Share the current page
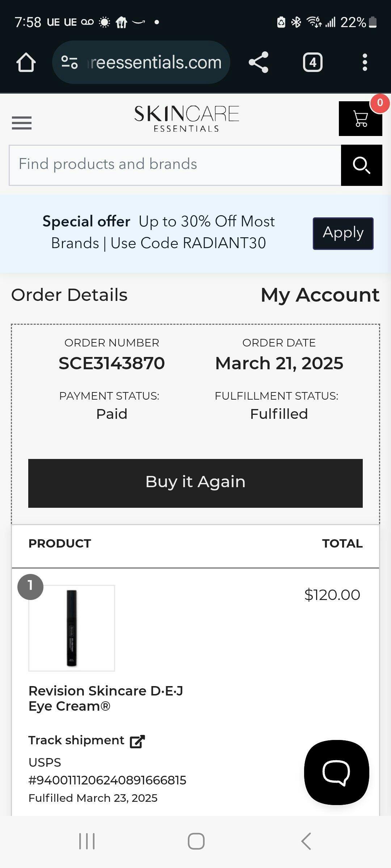Image resolution: width=391 pixels, height=868 pixels. pyautogui.click(x=258, y=63)
